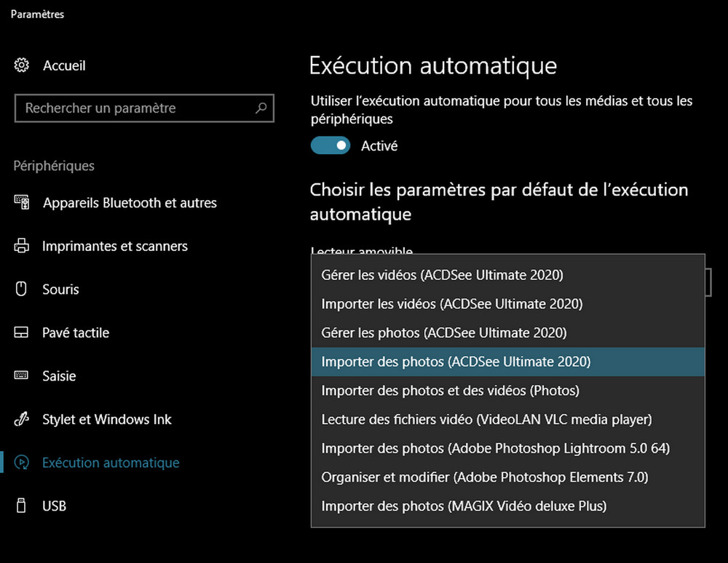Select Importer les vidéos (ACDSee Ultimate 2020)
728x563 pixels.
[451, 303]
